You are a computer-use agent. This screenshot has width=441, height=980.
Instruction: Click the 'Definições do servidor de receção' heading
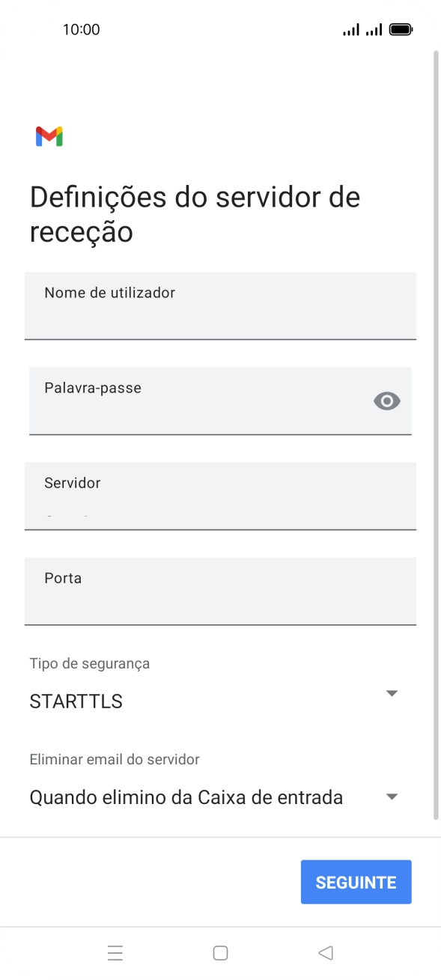pyautogui.click(x=194, y=213)
